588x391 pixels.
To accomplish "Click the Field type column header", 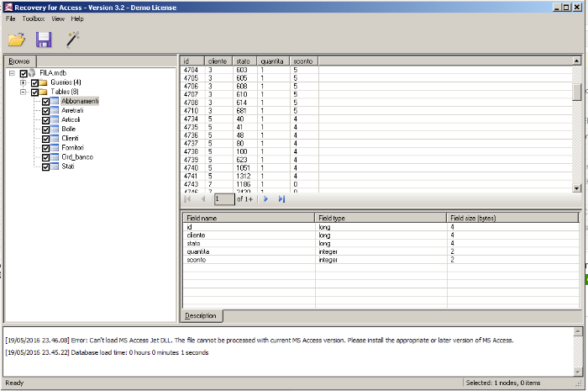I will coord(381,218).
